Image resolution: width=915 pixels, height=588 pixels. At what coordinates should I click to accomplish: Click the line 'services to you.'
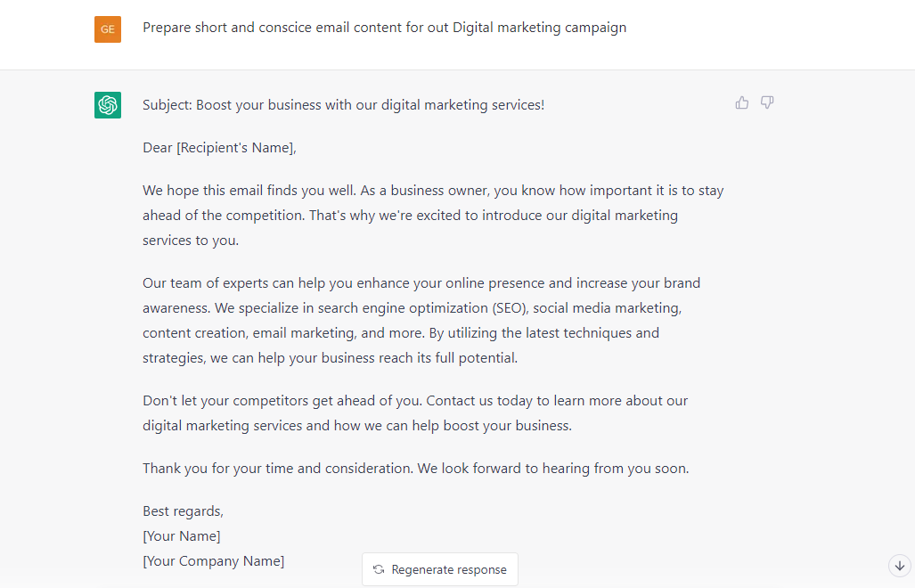coord(191,241)
